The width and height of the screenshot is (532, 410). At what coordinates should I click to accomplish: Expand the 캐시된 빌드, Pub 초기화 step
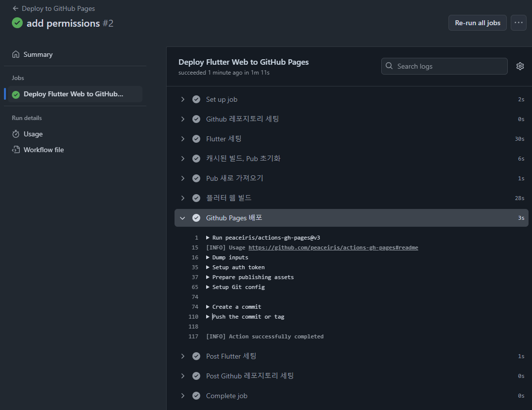tap(182, 159)
